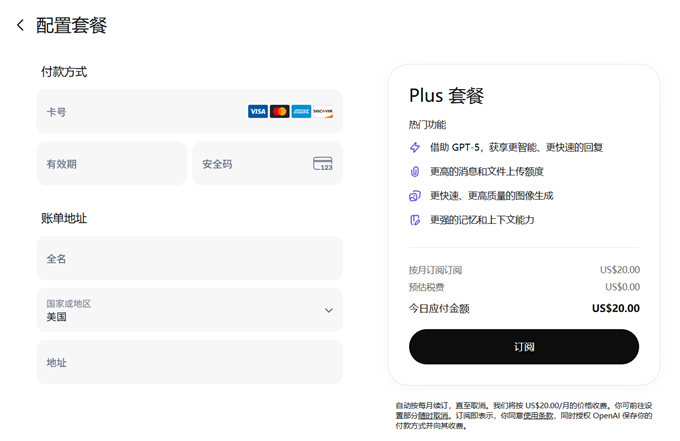Click the paperclip file upload icon
680x441 pixels.
pyautogui.click(x=415, y=172)
